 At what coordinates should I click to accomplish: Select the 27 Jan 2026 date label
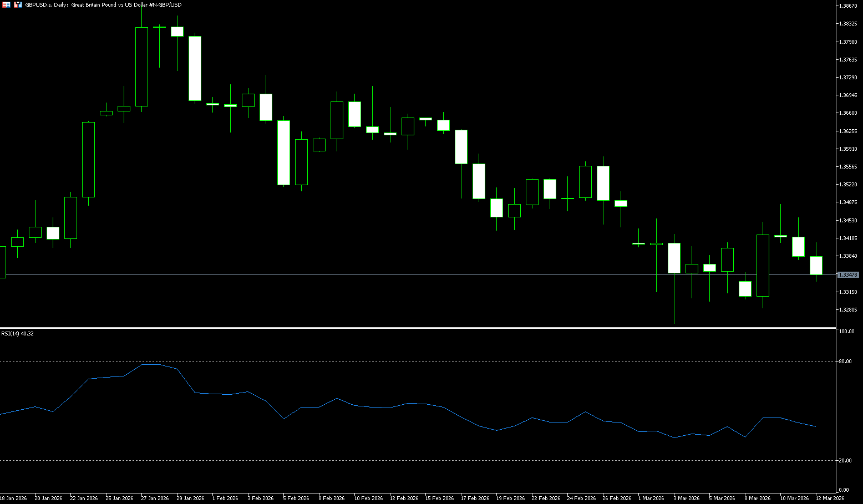(155, 498)
